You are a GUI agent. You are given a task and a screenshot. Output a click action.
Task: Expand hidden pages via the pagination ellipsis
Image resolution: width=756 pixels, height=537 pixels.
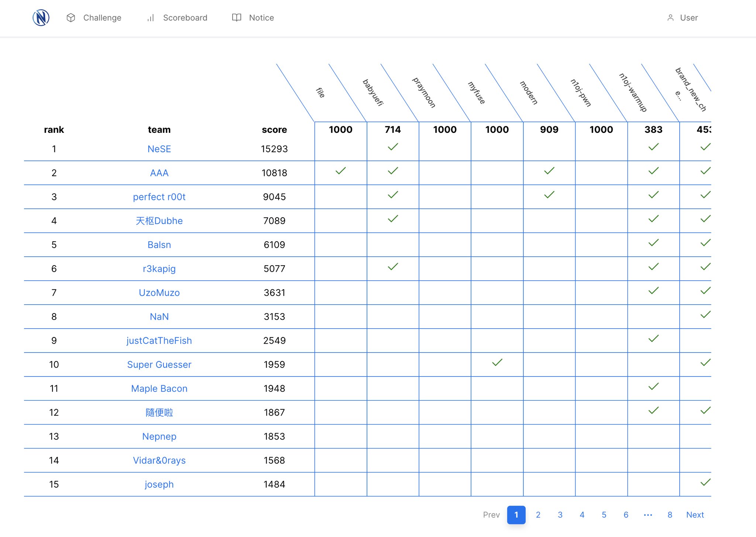(648, 515)
